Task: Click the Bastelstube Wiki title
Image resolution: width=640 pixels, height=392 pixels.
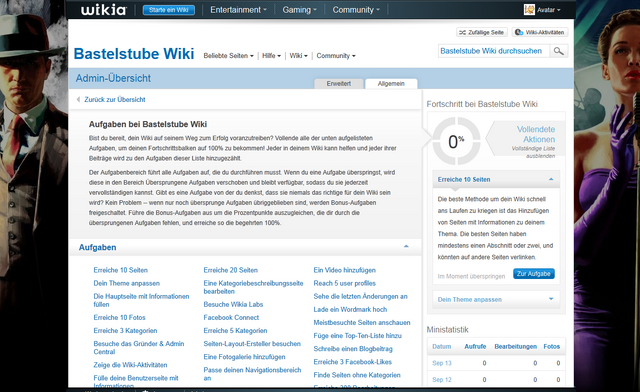Action: pyautogui.click(x=134, y=54)
